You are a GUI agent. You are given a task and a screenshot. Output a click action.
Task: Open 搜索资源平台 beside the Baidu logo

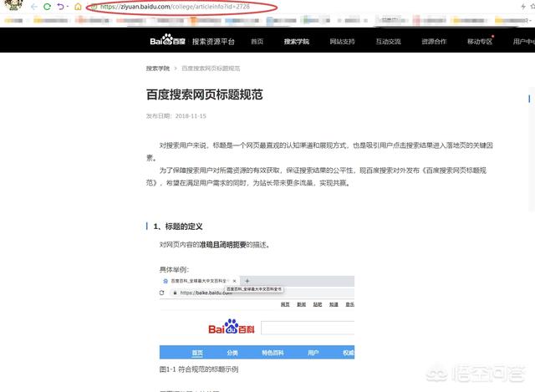[213, 41]
